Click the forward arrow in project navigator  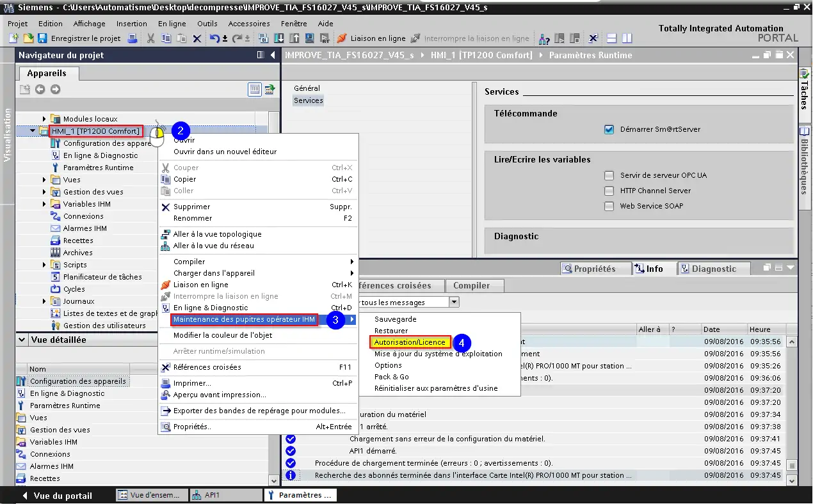(x=56, y=89)
